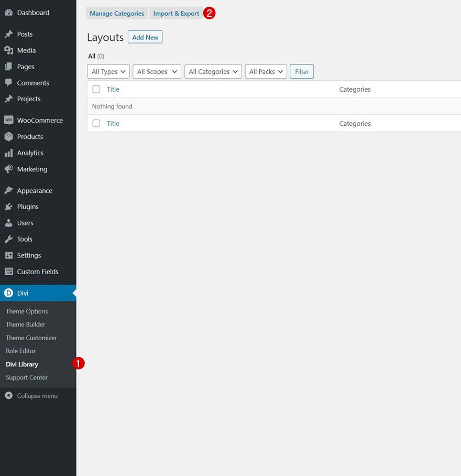
Task: Open the All Packs dropdown
Action: [266, 71]
